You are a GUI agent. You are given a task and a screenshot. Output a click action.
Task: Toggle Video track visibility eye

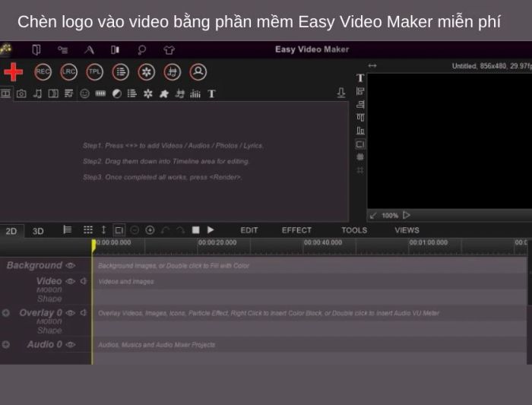70,281
